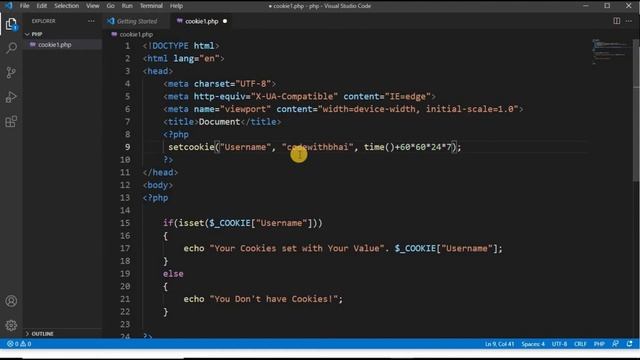Open the feedback icon in status bar
Screen dimensions: 640x360
615,344
